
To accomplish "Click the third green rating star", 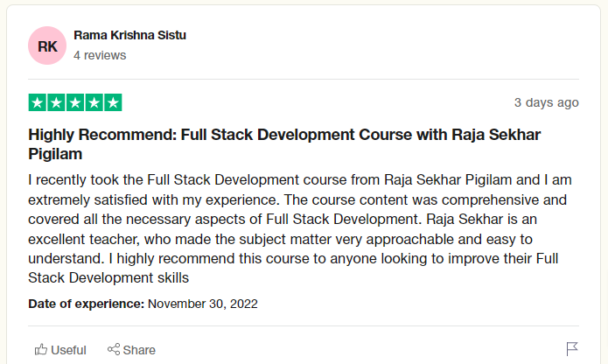I will click(x=75, y=102).
